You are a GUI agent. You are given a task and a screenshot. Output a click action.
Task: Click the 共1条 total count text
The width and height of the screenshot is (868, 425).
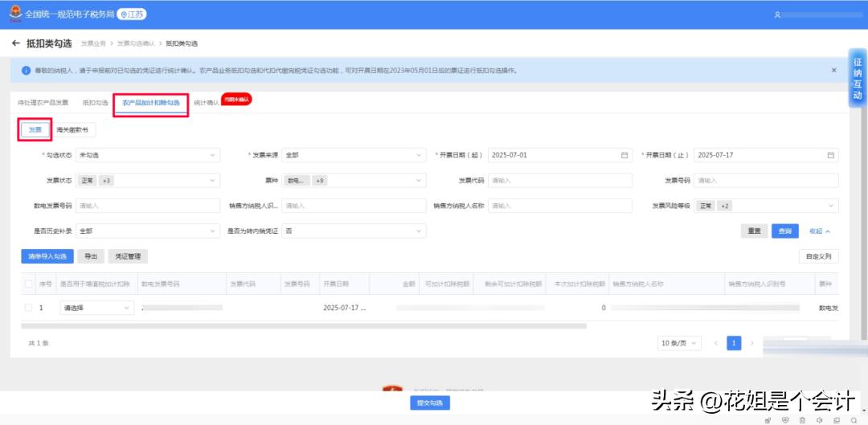pyautogui.click(x=39, y=343)
